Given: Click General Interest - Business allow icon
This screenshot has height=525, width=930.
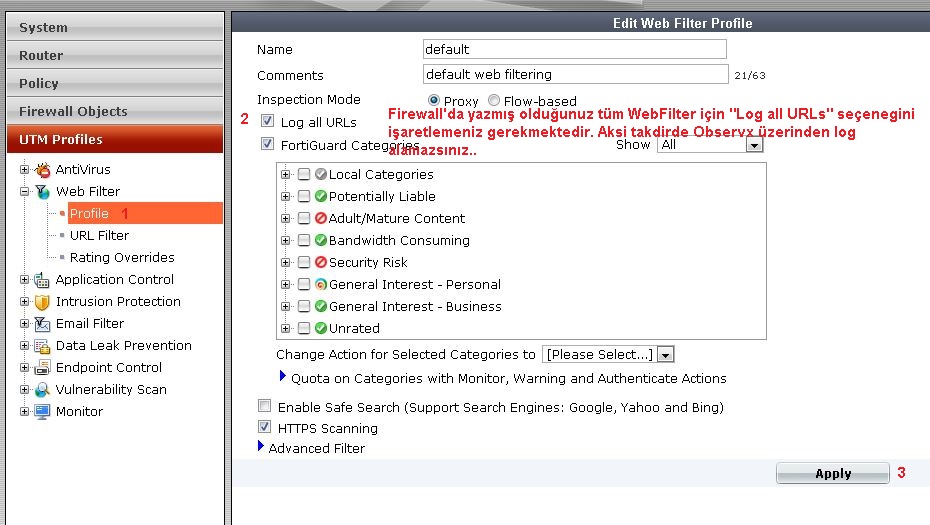Looking at the screenshot, I should [x=321, y=306].
